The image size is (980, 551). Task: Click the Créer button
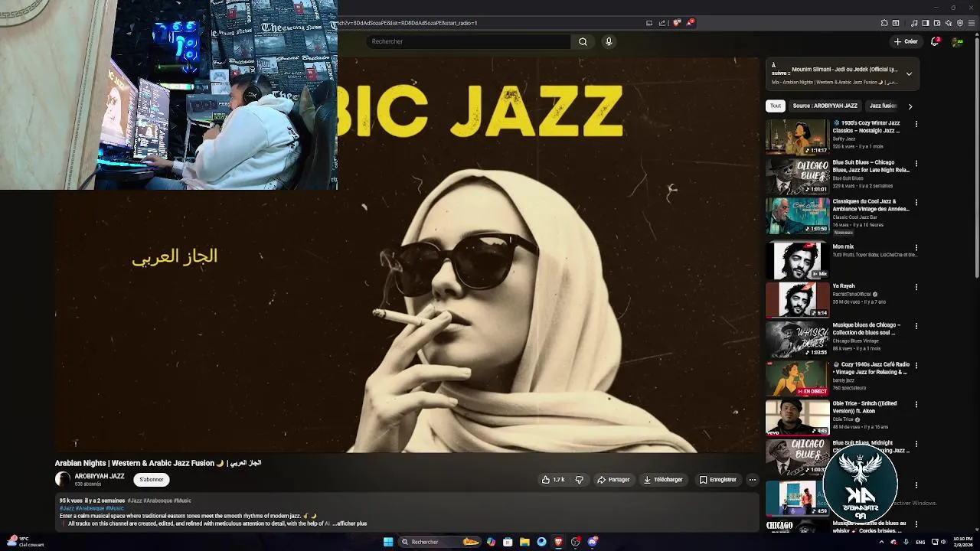coord(906,41)
